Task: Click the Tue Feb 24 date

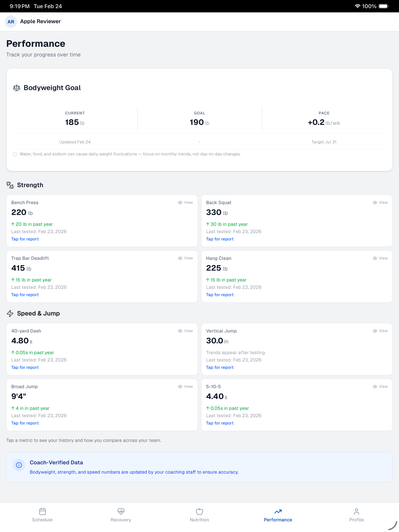Action: [48, 6]
